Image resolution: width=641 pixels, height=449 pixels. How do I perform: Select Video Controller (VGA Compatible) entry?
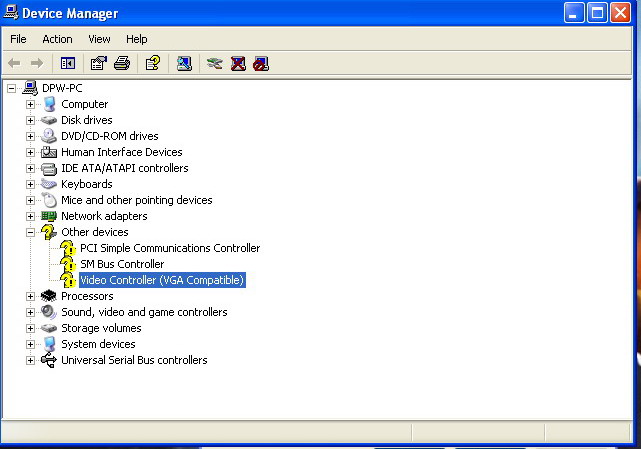point(161,280)
